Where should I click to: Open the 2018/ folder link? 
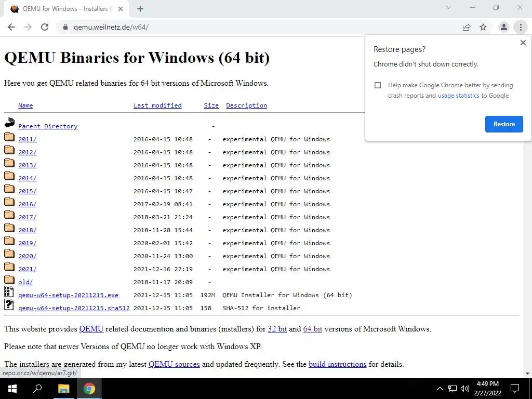[28, 230]
